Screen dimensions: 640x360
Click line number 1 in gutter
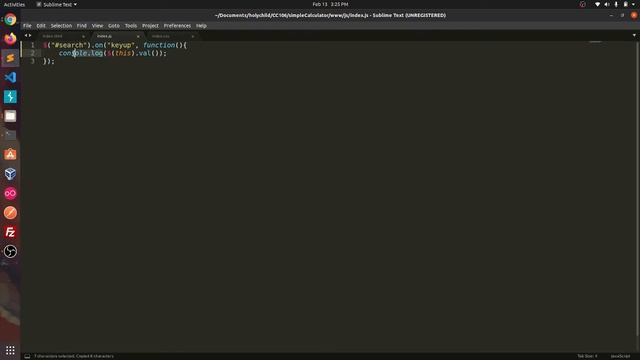pyautogui.click(x=33, y=45)
